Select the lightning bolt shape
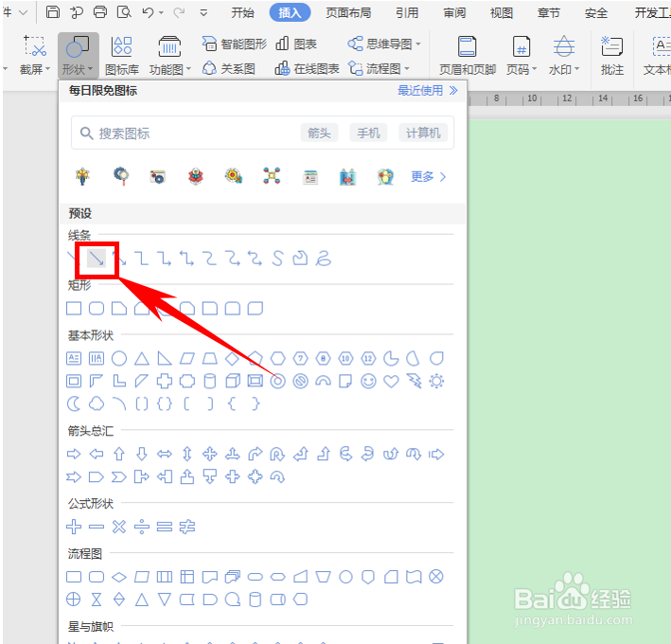Image resolution: width=671 pixels, height=644 pixels. click(x=414, y=381)
